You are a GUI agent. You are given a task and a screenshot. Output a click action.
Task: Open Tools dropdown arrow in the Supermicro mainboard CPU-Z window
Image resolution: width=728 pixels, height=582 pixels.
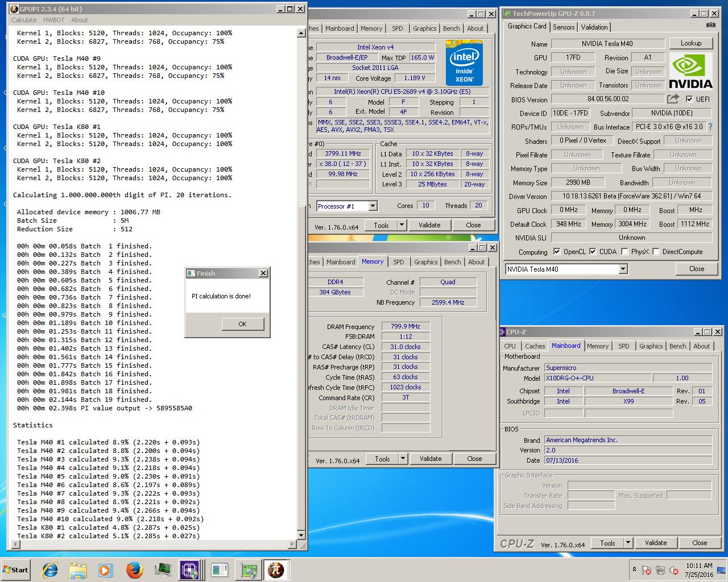coord(628,543)
